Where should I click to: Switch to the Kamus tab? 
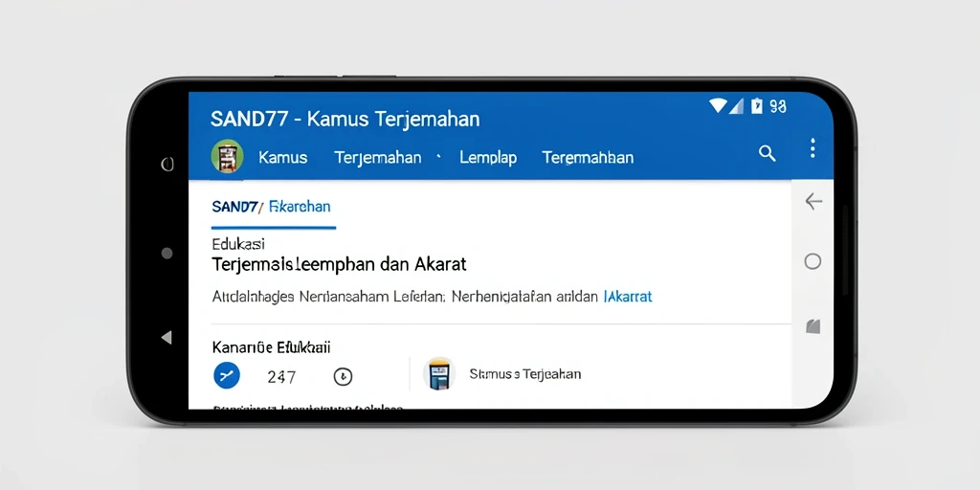tap(282, 158)
